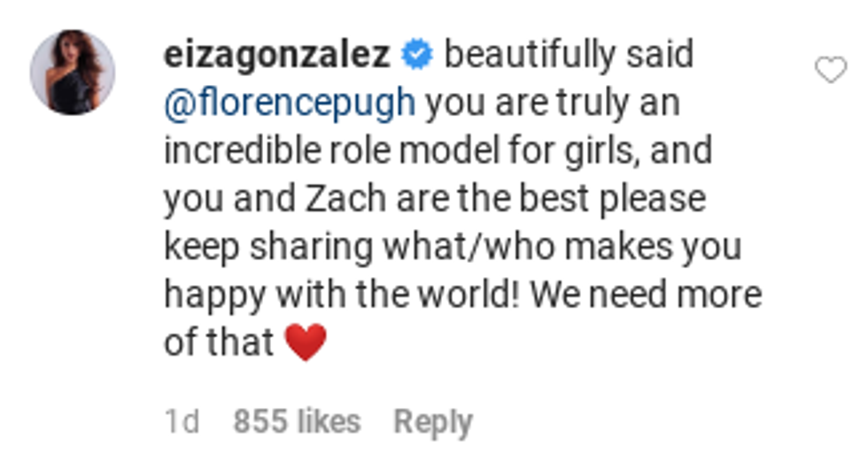The height and width of the screenshot is (470, 868).
Task: Click the blue verified badge
Action: coord(416,56)
